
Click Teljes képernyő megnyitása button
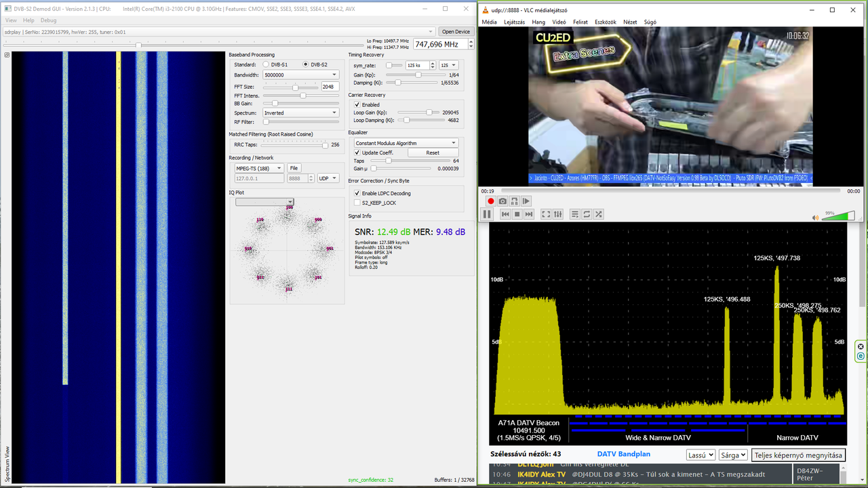tap(798, 455)
